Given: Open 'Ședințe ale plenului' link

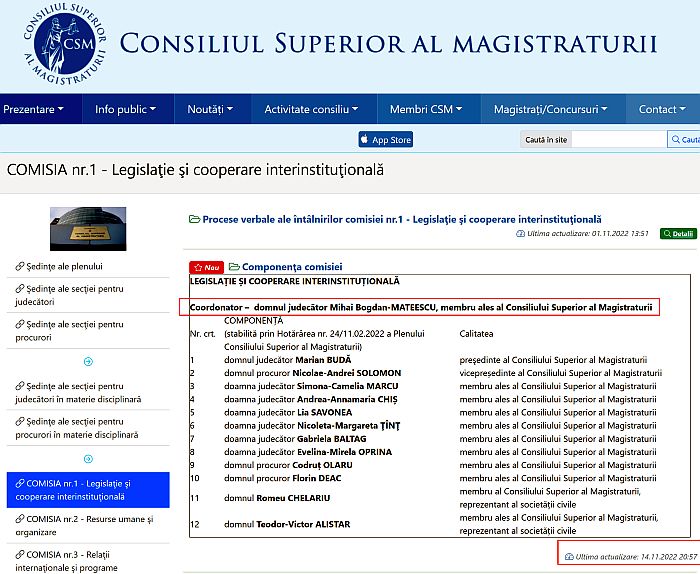Looking at the screenshot, I should click(x=64, y=266).
